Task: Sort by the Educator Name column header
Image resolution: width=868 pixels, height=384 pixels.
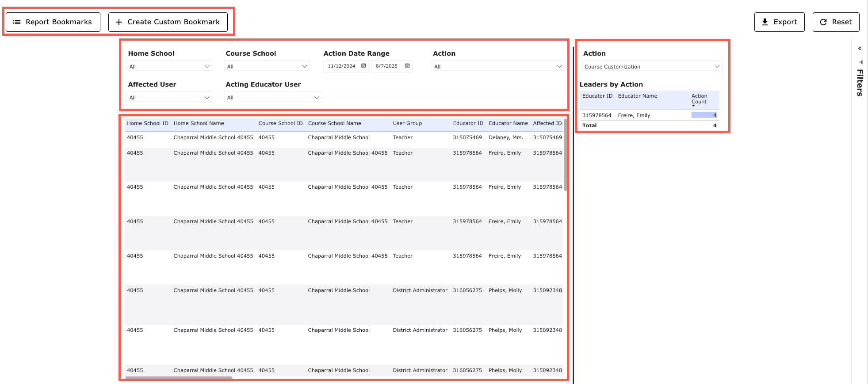Action: 508,123
